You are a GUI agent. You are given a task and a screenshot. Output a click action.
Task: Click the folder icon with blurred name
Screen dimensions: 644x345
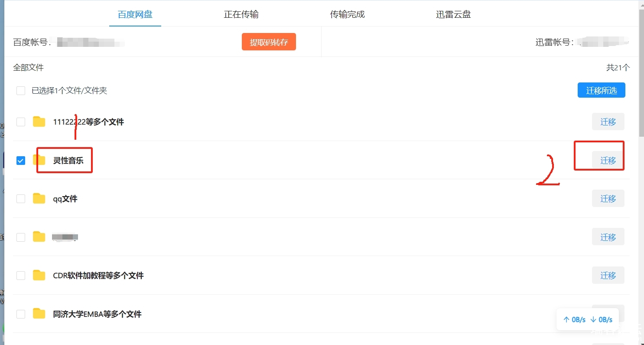pos(39,237)
